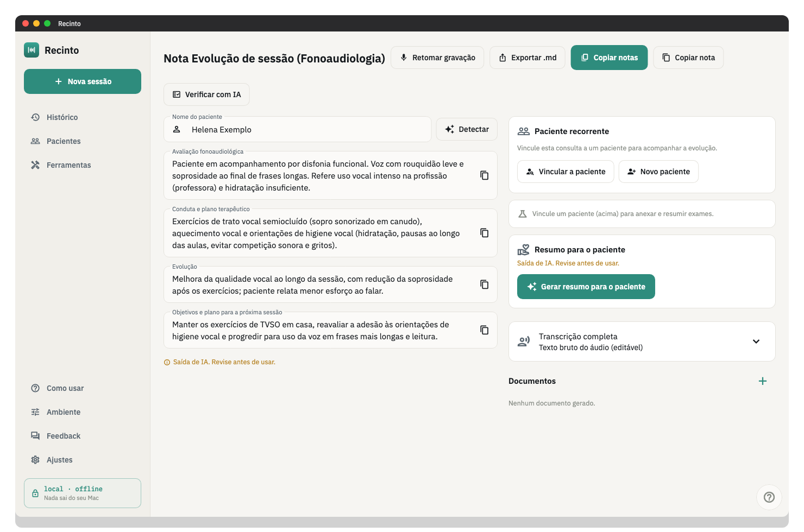Open the Pacientes section

[x=83, y=141]
